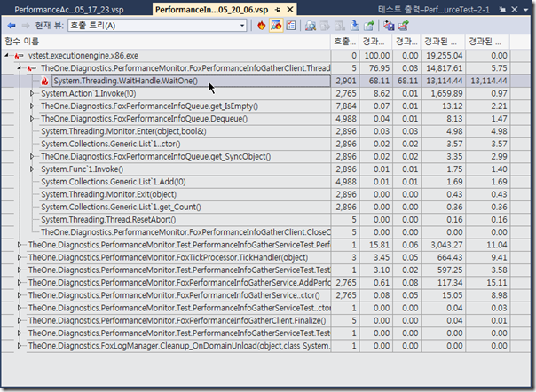Click the 7,884 call count cell
The image size is (536, 392).
[345, 106]
